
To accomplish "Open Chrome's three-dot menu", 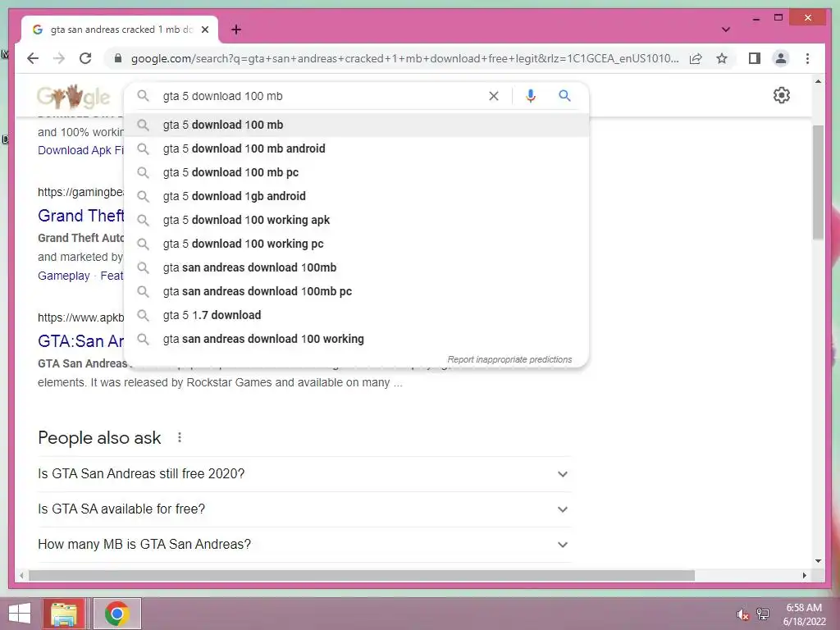I will tap(807, 58).
